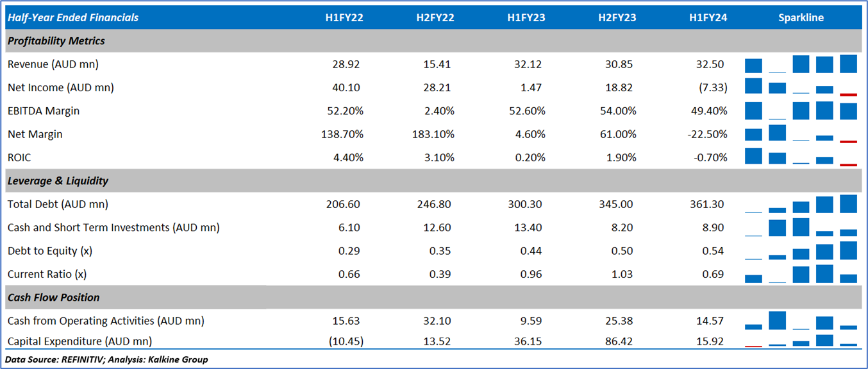Click the Data Source REFINITIV footer text
Screen dimensions: 868x369
[x=106, y=359]
